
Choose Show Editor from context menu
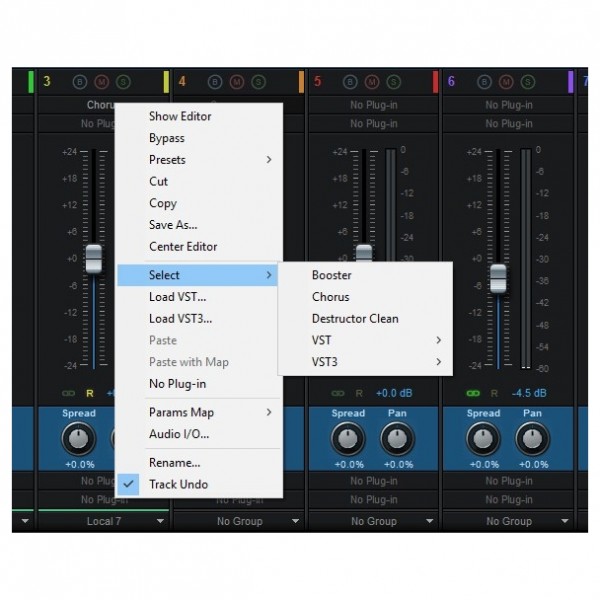coord(199,116)
